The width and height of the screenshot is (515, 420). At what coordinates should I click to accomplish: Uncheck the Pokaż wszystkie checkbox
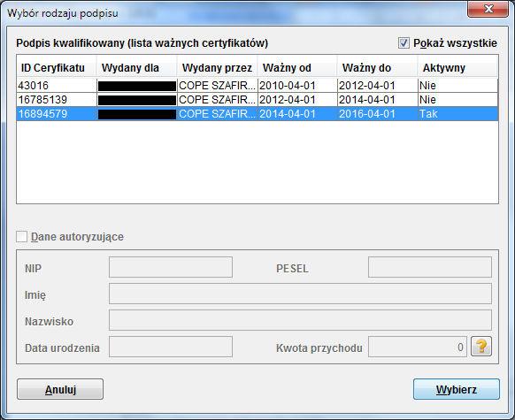tap(404, 43)
